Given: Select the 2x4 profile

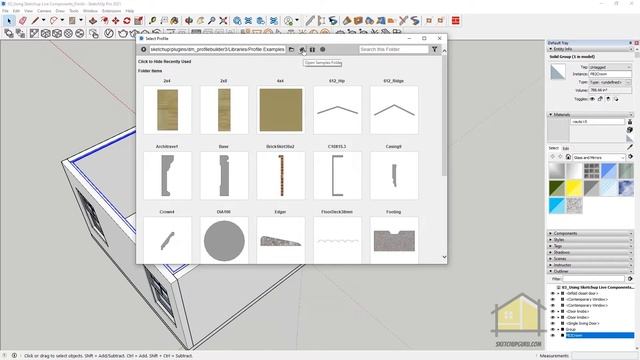Looking at the screenshot, I should [167, 110].
